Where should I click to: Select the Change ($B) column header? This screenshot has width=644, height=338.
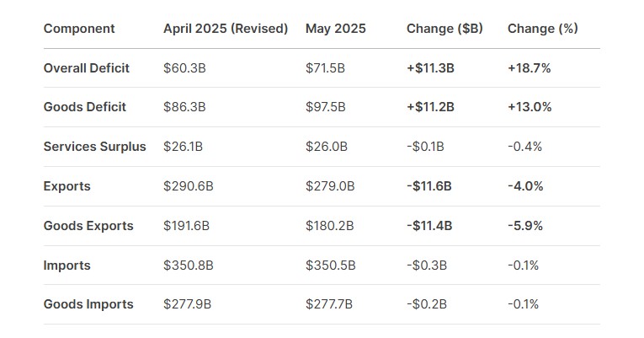(x=444, y=29)
